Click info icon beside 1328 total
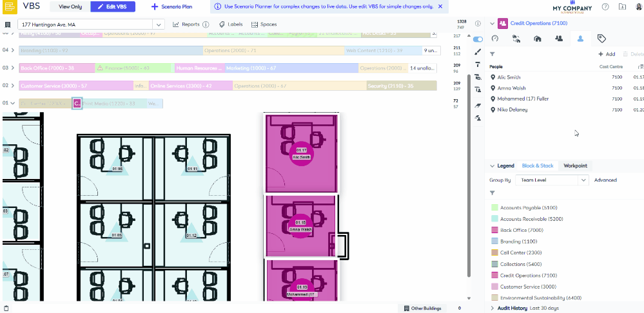This screenshot has height=313, width=644. [x=478, y=24]
